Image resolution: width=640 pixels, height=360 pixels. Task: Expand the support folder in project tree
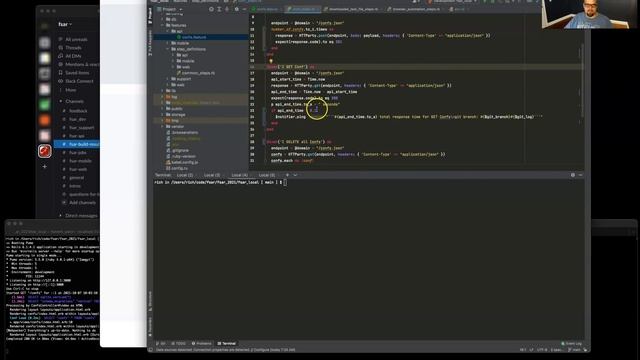coord(168,79)
